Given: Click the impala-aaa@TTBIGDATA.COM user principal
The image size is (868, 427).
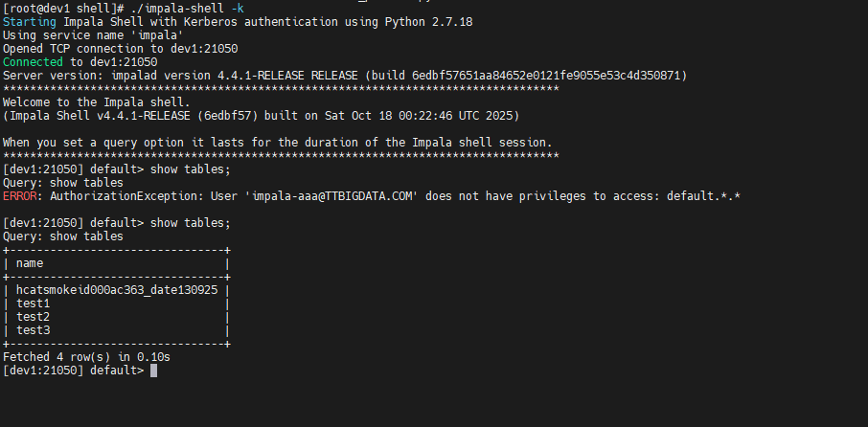Looking at the screenshot, I should click(x=334, y=196).
